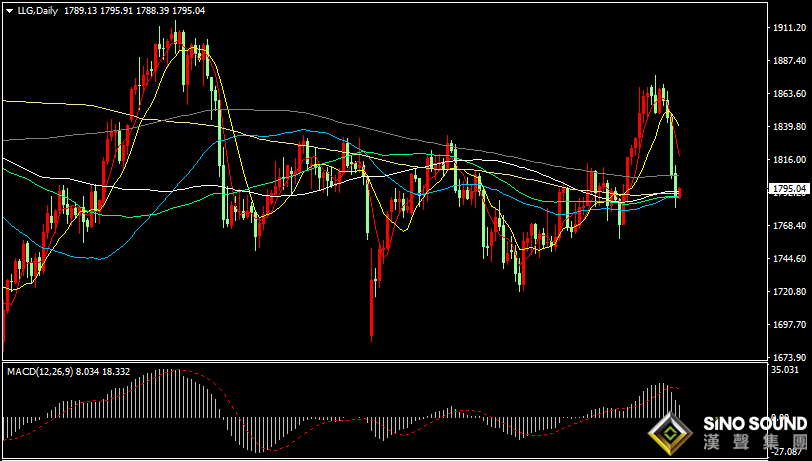Select the 1839.80 price axis label
Viewport: 812px width, 461px height.
coord(790,127)
